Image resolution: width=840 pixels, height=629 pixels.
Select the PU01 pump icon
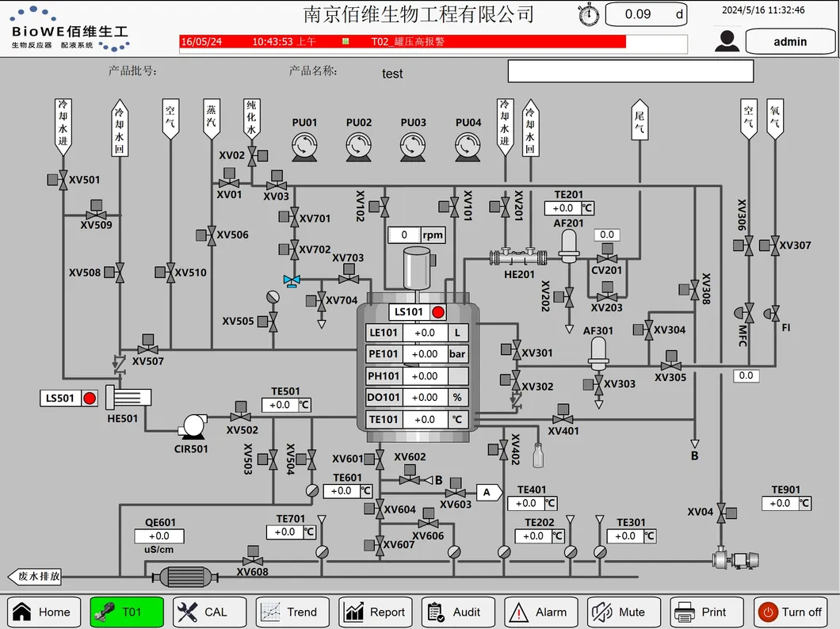304,146
